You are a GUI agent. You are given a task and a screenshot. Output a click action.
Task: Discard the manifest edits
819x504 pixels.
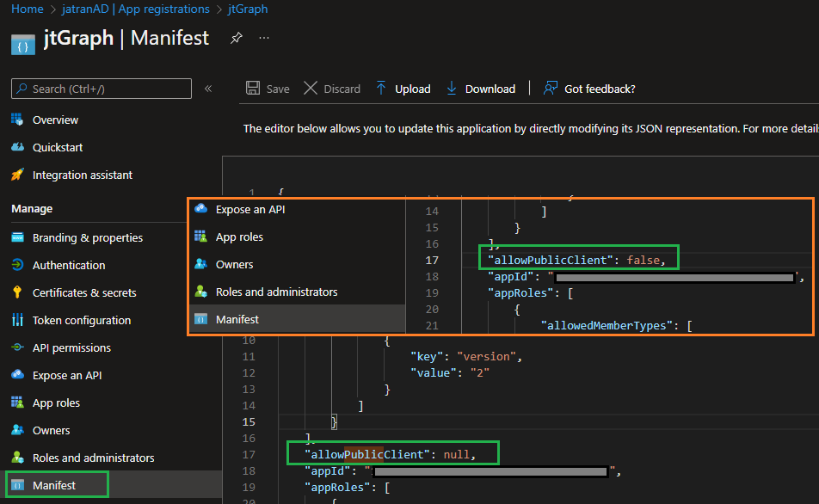click(331, 88)
